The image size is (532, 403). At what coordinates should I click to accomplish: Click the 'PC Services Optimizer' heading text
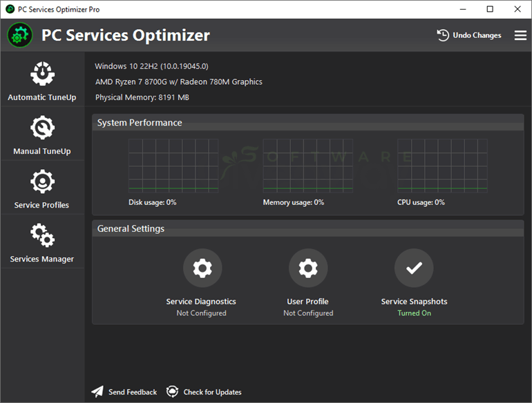click(x=126, y=35)
